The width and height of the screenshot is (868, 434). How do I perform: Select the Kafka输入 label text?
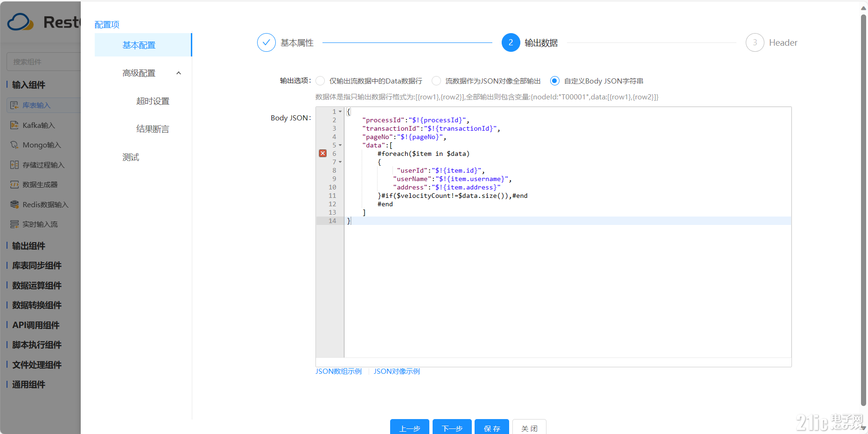click(x=39, y=125)
